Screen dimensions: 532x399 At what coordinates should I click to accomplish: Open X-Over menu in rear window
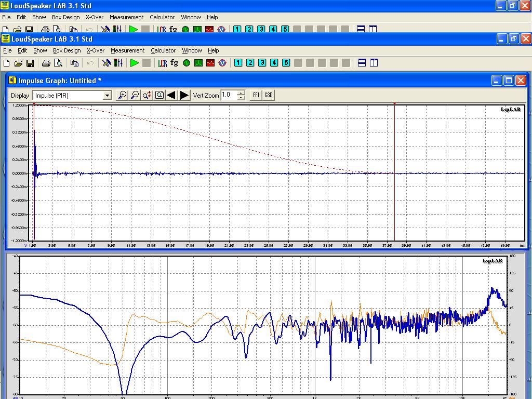95,17
